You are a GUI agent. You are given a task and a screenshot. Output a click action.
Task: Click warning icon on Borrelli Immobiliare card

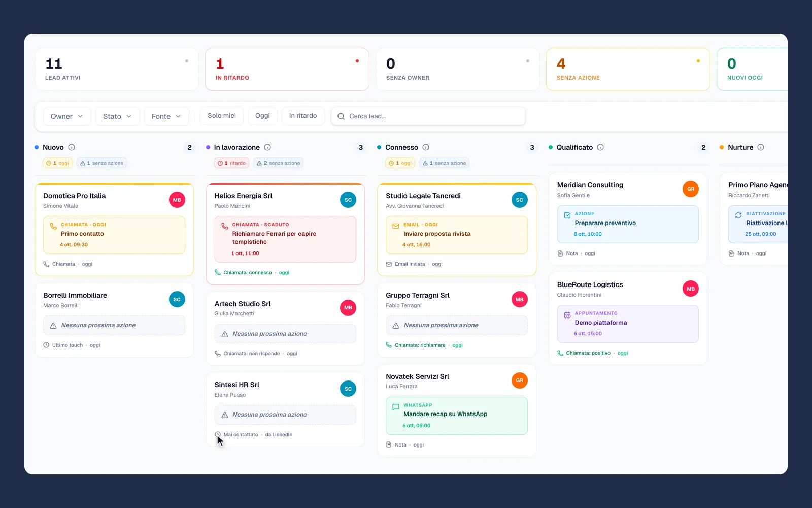coord(53,326)
